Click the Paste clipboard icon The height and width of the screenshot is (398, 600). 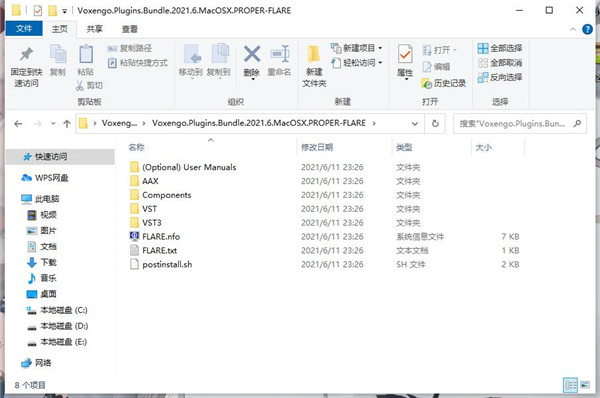pos(86,54)
